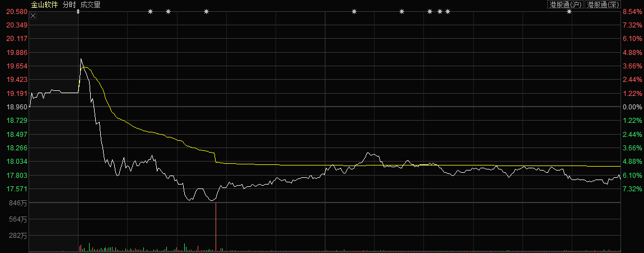Click the 0.00% percent axis label
Screen dimensions: 644x253
coord(632,107)
